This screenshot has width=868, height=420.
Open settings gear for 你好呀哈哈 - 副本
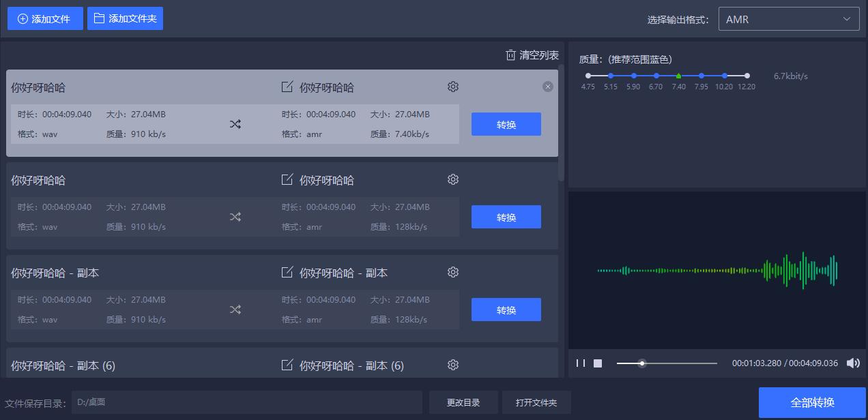point(452,272)
